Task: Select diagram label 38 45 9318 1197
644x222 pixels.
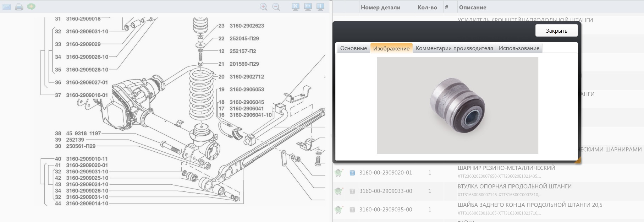Action: pyautogui.click(x=78, y=134)
